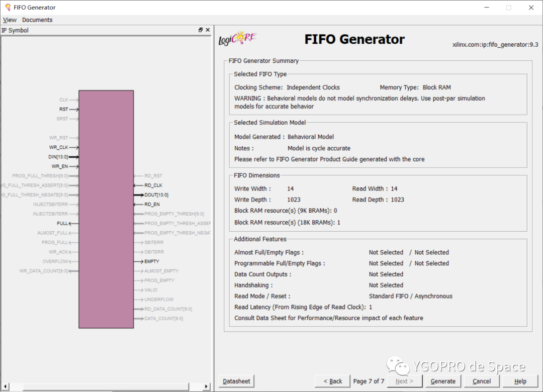This screenshot has height=392, width=543.
Task: Click the grayed OVERFLOW port label
Action: [55, 261]
